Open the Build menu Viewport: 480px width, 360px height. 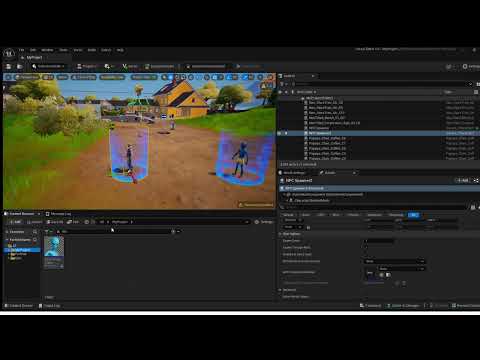[92, 50]
